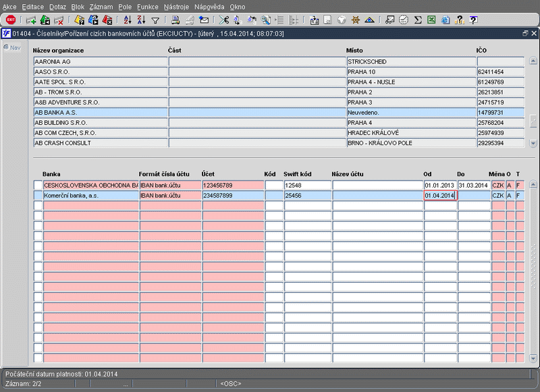Click the delete record icon with red X

(x=59, y=20)
